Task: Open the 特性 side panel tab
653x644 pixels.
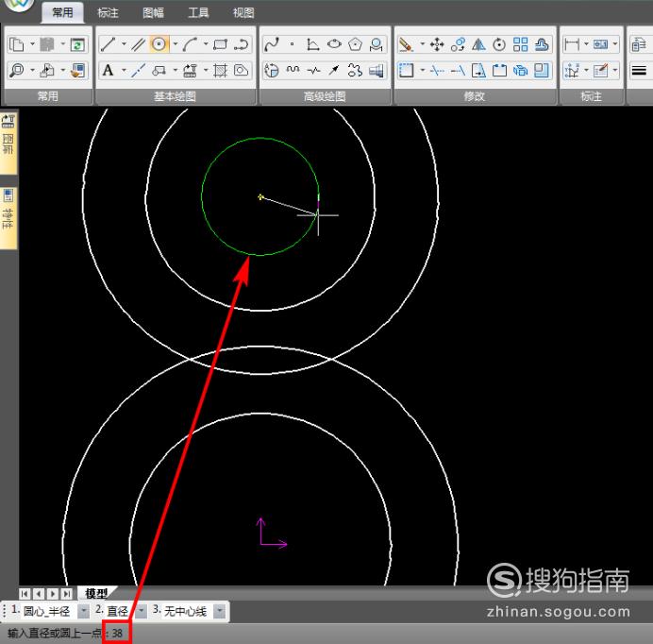Action: click(8, 218)
